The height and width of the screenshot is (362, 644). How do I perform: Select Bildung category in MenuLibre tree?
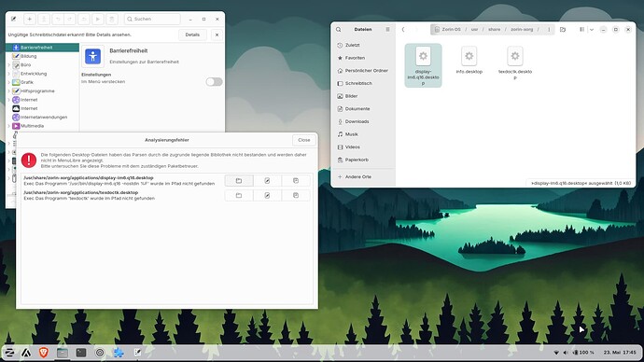(x=43, y=56)
